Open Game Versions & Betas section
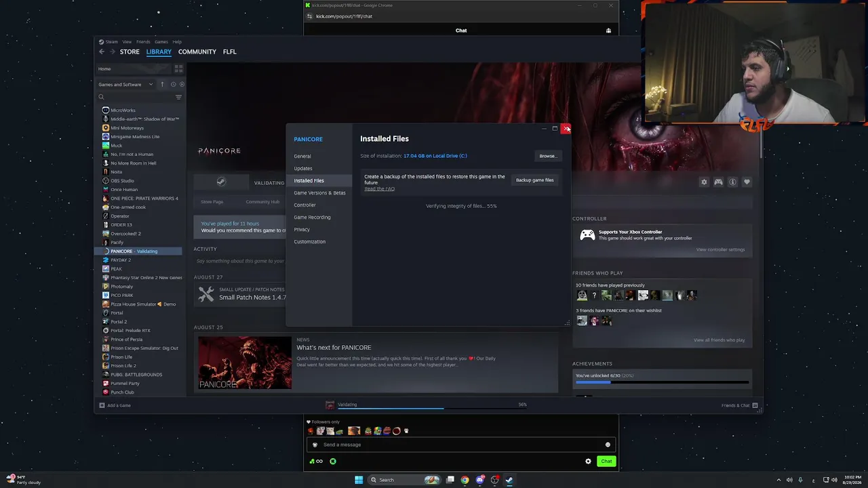 pos(319,192)
